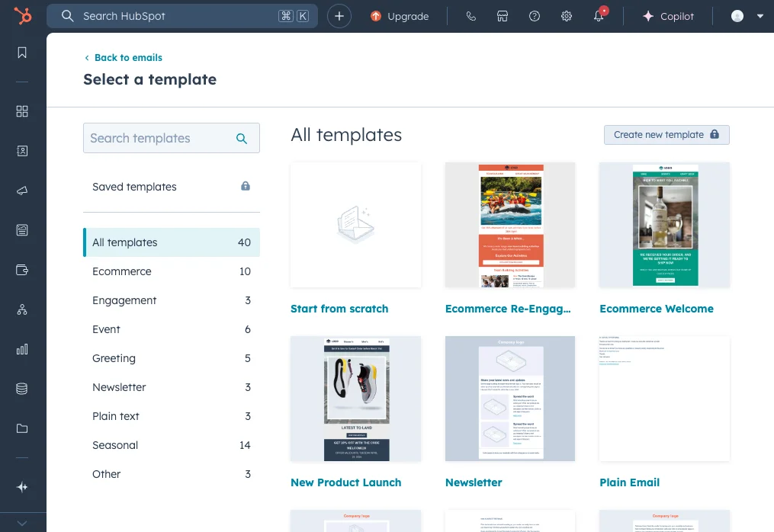Open the Marketplace store icon

(503, 16)
